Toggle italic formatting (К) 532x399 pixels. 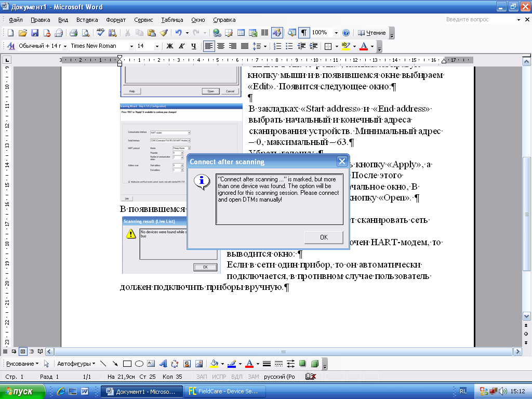182,46
